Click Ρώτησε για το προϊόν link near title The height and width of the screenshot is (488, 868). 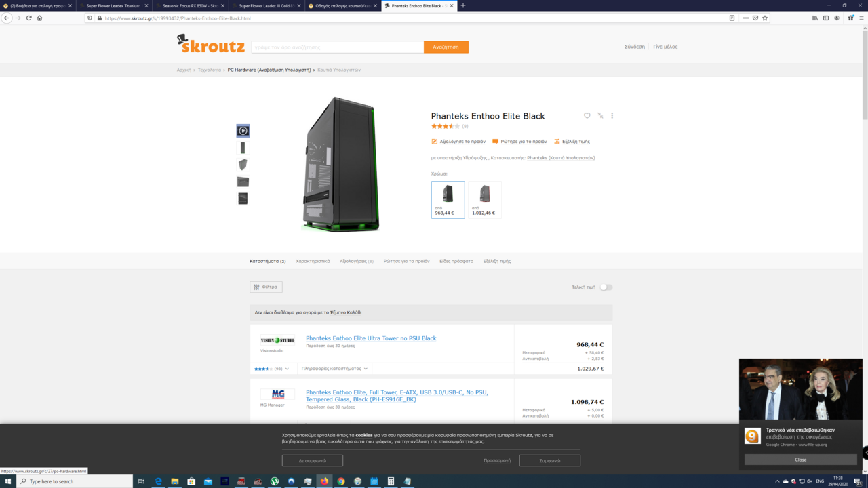[x=519, y=142]
